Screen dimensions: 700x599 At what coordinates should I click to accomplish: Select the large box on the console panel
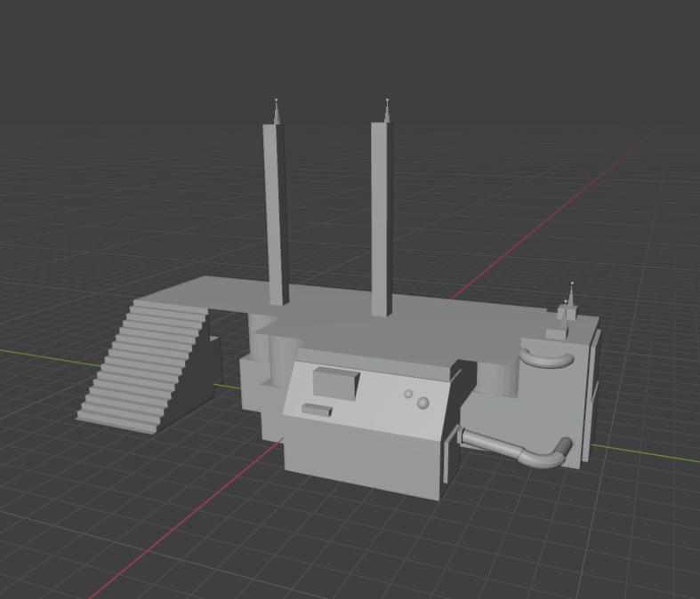point(335,383)
